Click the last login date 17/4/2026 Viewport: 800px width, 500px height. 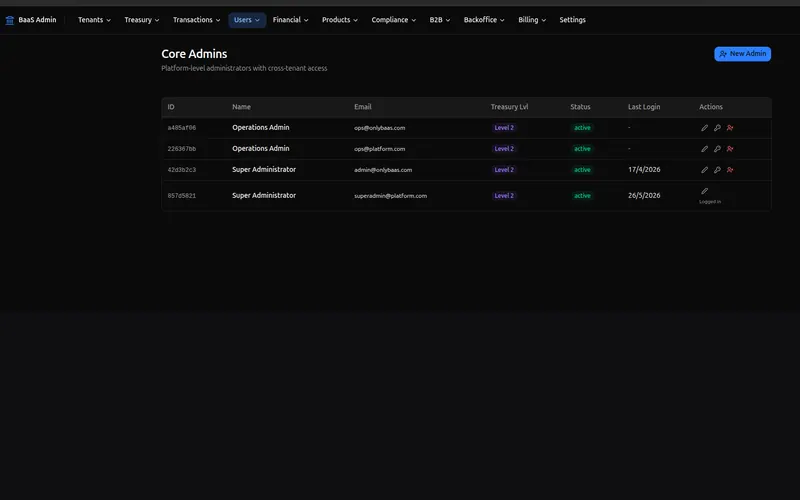[x=644, y=169]
